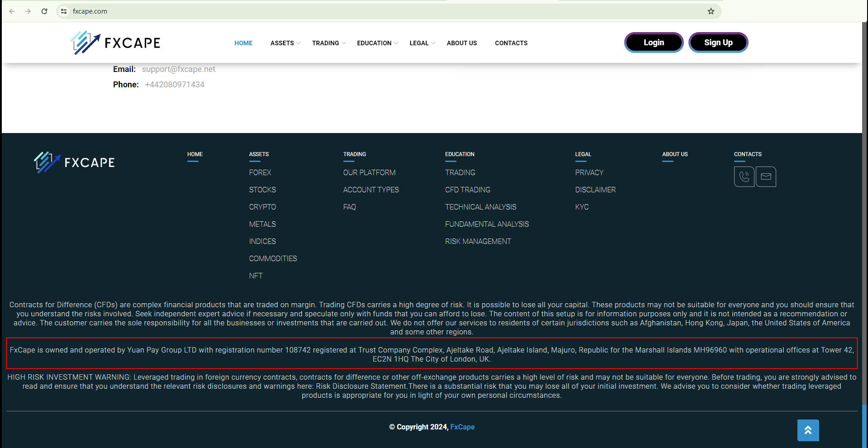The image size is (868, 448).
Task: Open PRIVACY in the footer
Action: 589,172
